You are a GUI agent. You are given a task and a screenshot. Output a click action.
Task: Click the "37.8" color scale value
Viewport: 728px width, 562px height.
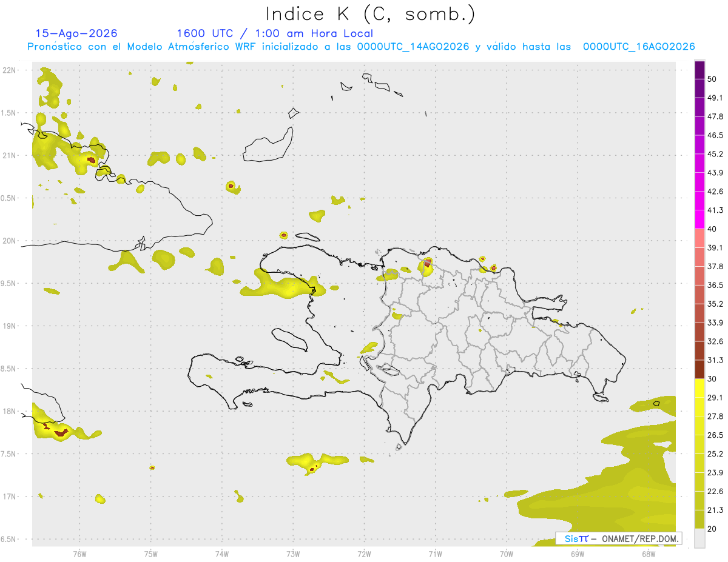click(715, 267)
